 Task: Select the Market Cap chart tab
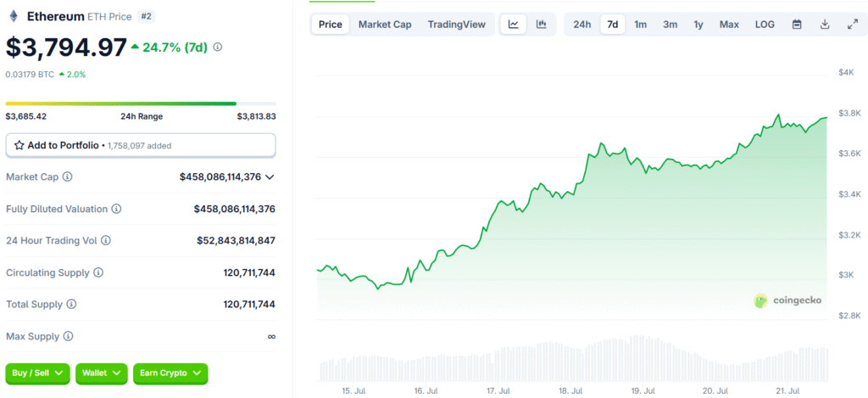tap(385, 25)
